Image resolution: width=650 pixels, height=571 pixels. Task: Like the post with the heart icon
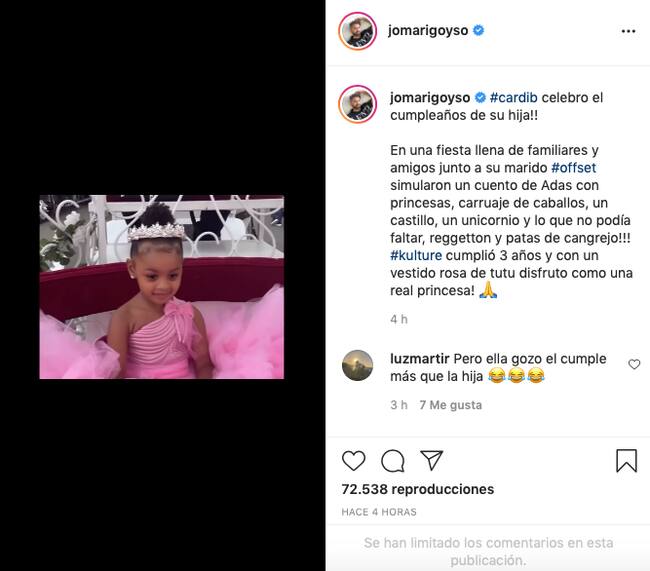point(354,460)
